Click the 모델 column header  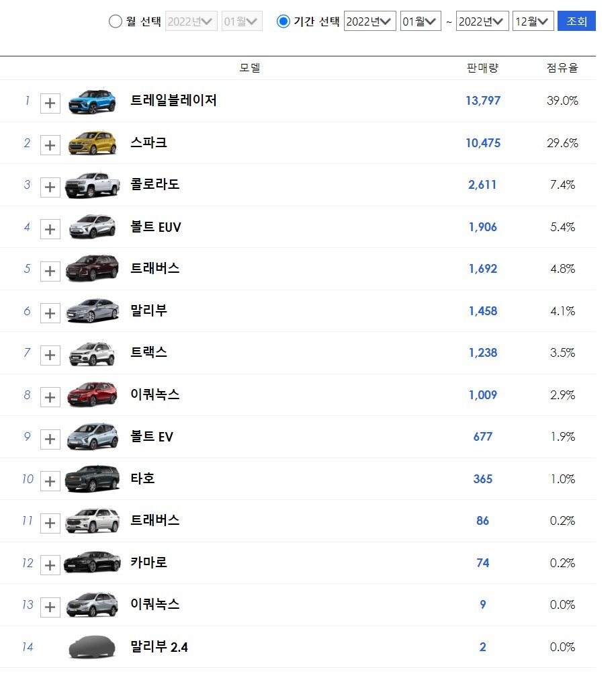point(250,67)
